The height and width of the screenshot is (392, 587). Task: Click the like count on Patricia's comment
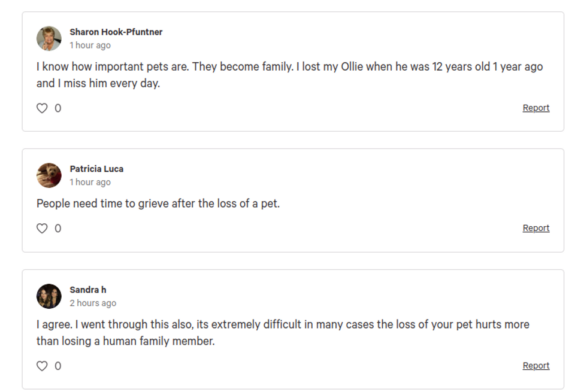58,228
